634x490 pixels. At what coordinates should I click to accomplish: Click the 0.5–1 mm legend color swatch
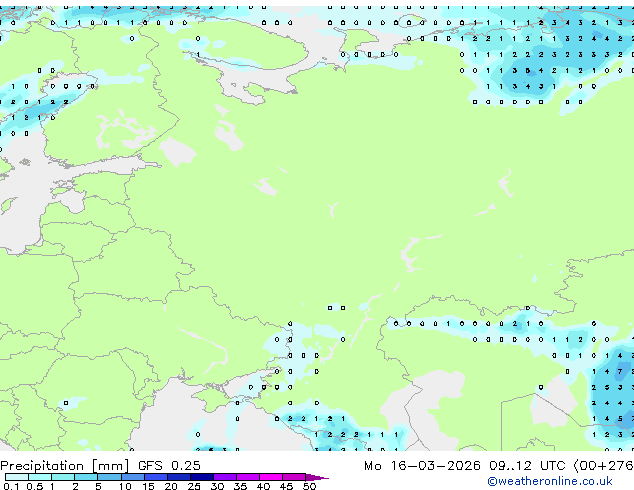point(40,477)
